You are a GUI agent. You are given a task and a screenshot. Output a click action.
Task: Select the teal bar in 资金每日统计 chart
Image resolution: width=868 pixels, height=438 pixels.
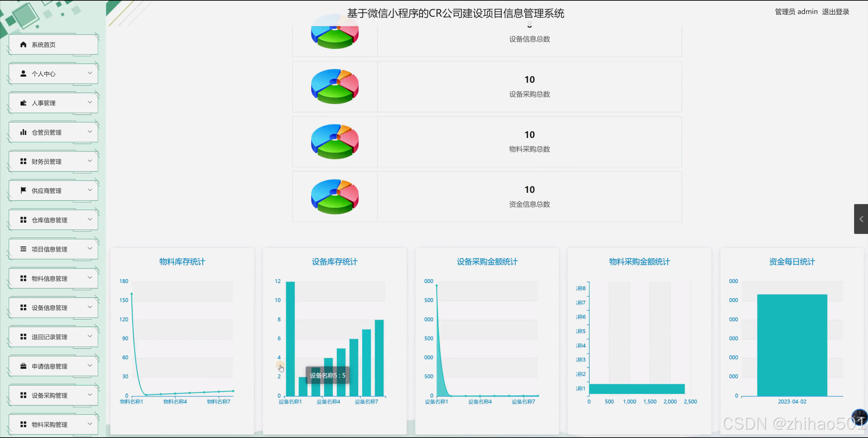(791, 346)
